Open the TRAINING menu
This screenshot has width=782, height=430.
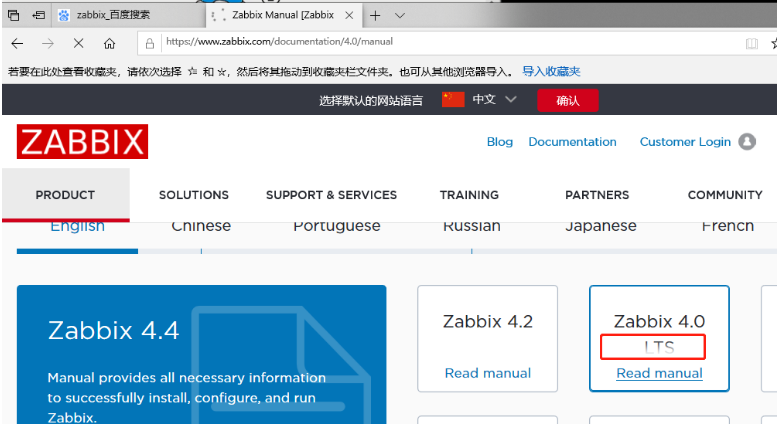click(x=469, y=195)
